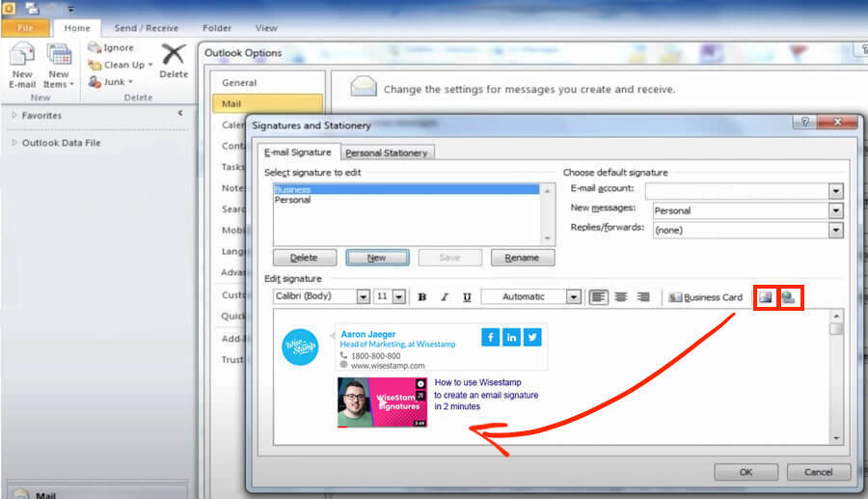The width and height of the screenshot is (868, 499).
Task: Center the signature text
Action: coord(620,297)
